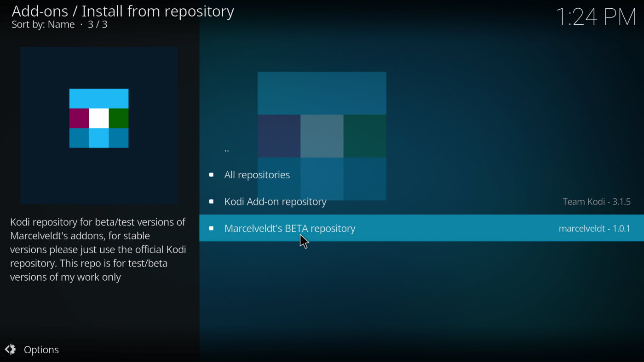644x362 pixels.
Task: Click the Options gear icon
Action: [x=10, y=350]
